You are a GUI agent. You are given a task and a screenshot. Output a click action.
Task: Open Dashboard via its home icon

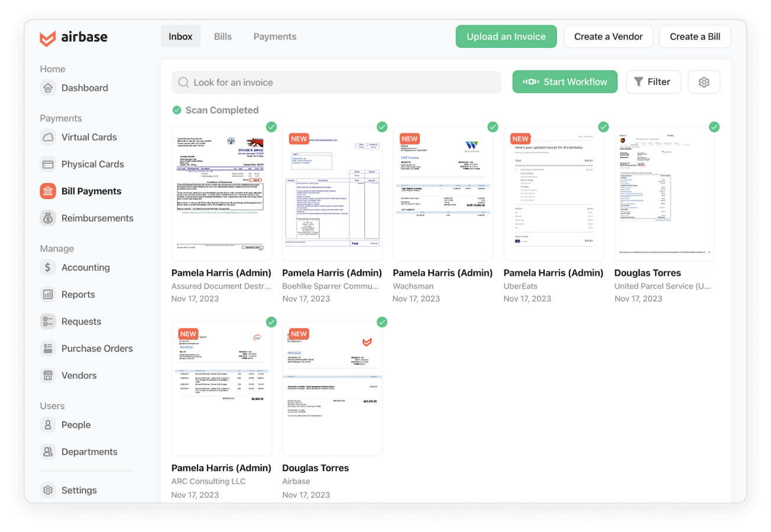(x=48, y=88)
